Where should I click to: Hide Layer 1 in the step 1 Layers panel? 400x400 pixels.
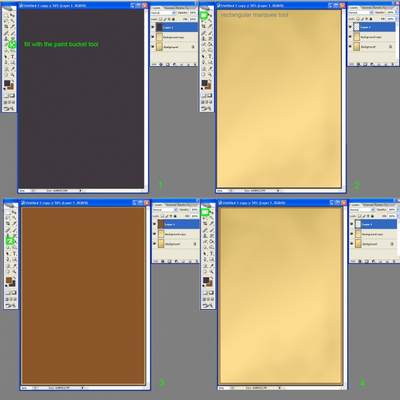click(x=153, y=27)
